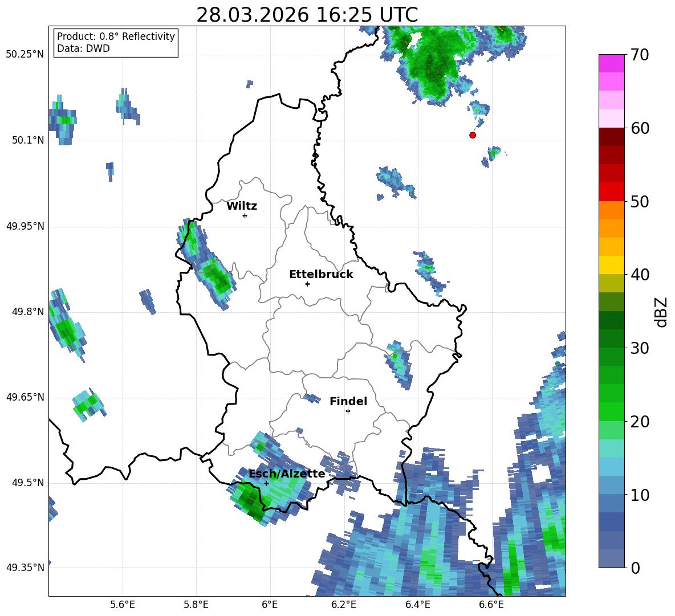
Task: Click the 6.2°E longitude label
Action: 344,605
